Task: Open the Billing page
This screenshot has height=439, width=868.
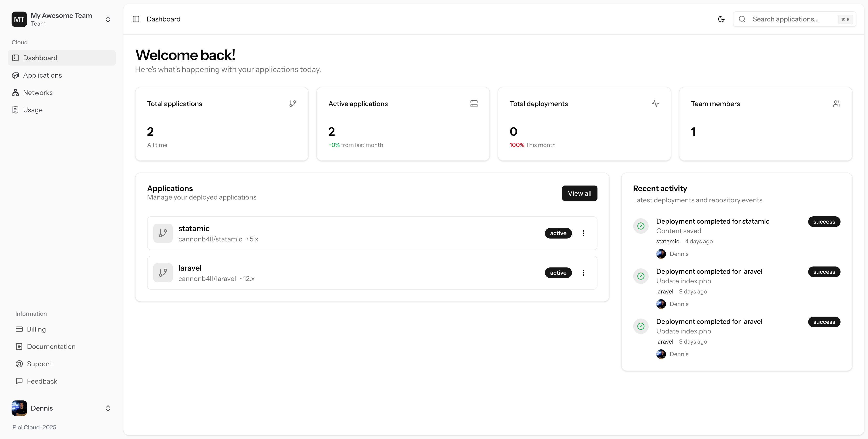Action: click(x=36, y=329)
